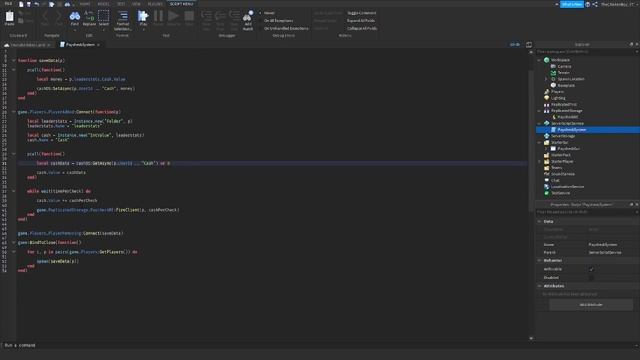Click the Undo arrow icon in title bar
This screenshot has height=360, width=640.
(36, 4)
